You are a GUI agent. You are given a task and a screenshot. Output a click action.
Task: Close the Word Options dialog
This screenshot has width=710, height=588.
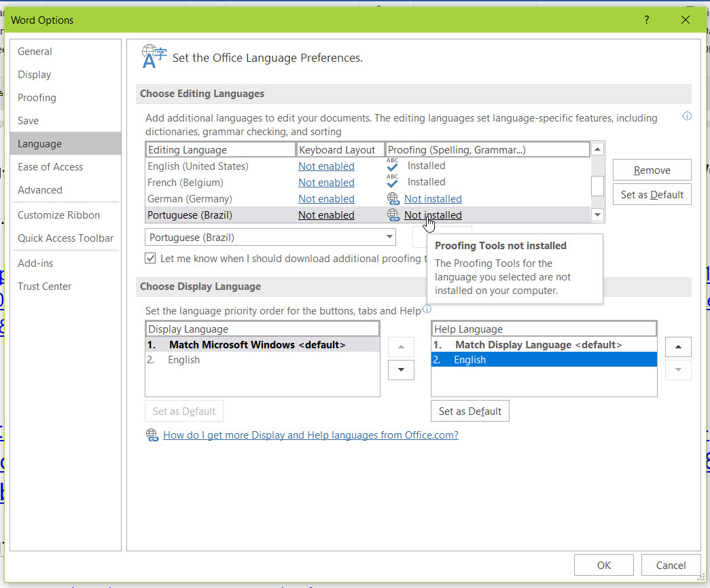point(686,20)
